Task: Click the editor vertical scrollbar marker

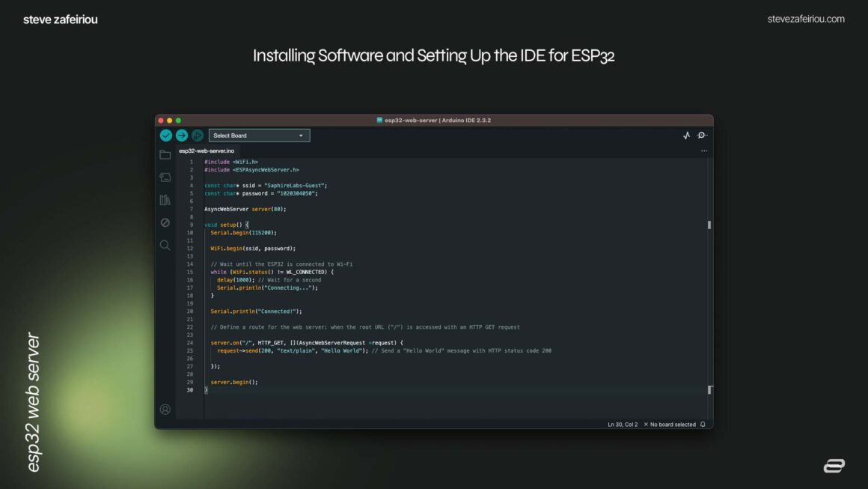Action: pos(709,225)
